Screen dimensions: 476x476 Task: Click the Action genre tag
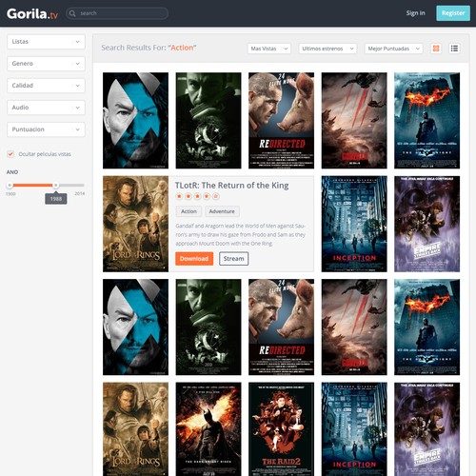pos(188,211)
